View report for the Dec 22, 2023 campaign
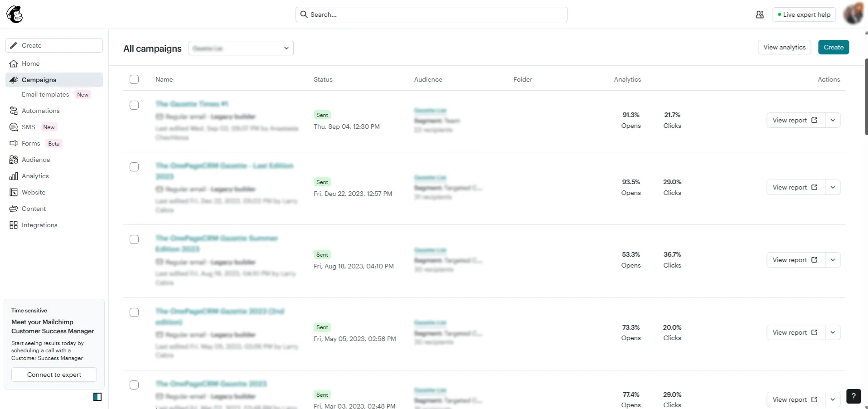868x409 pixels. click(795, 187)
